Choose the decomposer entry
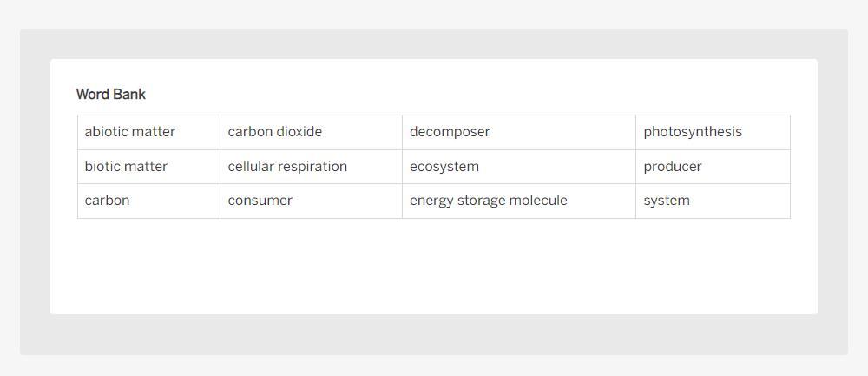 pos(450,132)
